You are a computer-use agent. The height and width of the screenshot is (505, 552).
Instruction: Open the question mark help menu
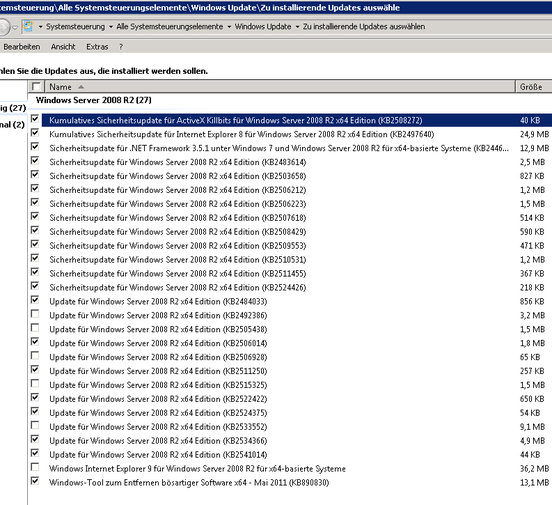point(121,46)
